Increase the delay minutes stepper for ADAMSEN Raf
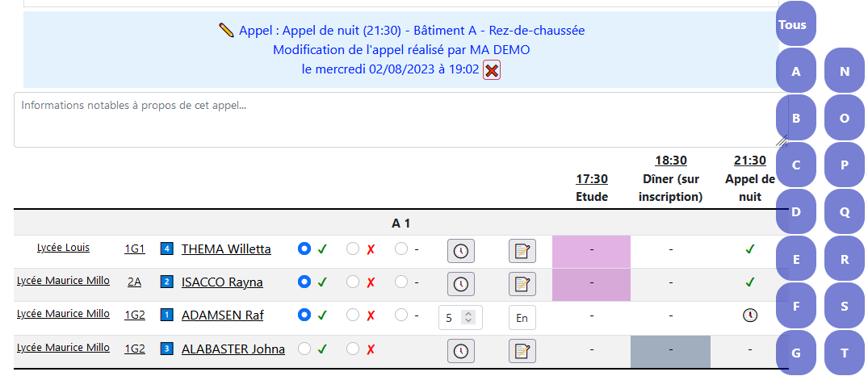The height and width of the screenshot is (376, 868). [x=468, y=314]
